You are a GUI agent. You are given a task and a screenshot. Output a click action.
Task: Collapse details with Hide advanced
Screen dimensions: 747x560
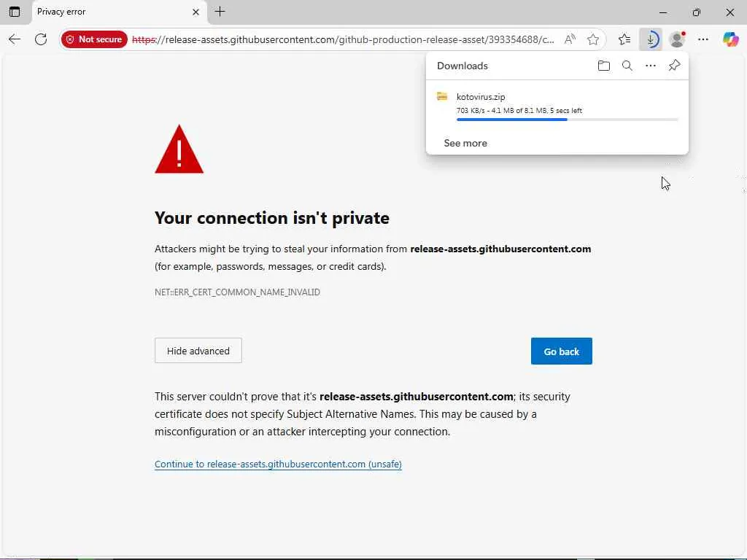[198, 351]
